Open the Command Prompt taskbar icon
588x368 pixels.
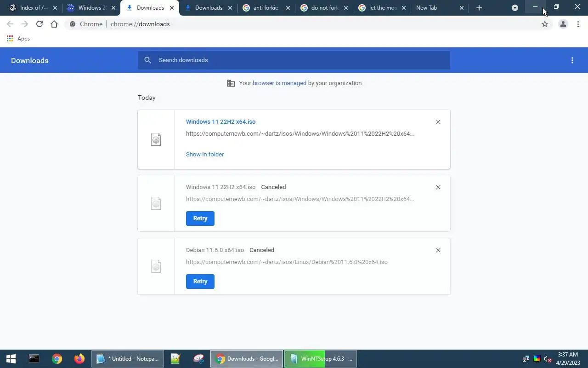tap(34, 359)
